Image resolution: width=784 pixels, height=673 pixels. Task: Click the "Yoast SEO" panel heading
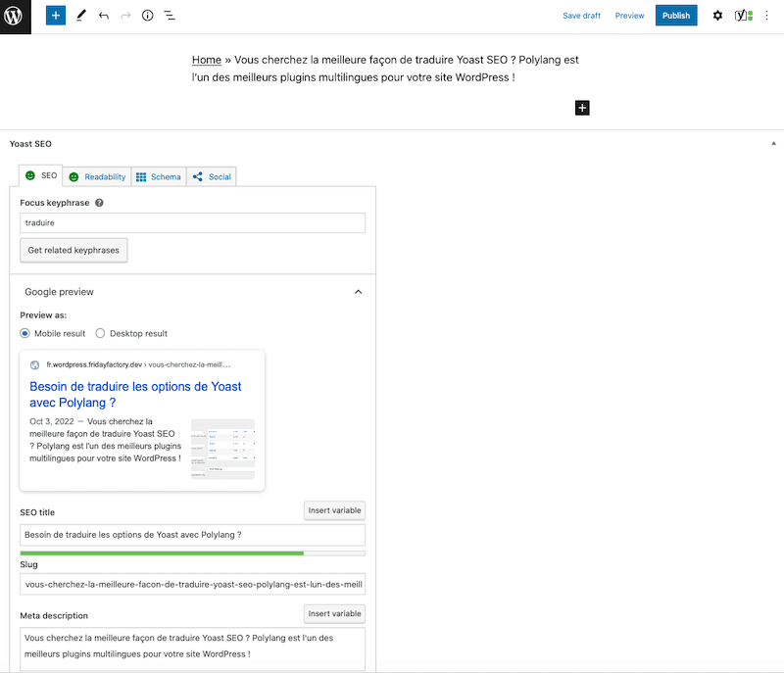tap(30, 144)
